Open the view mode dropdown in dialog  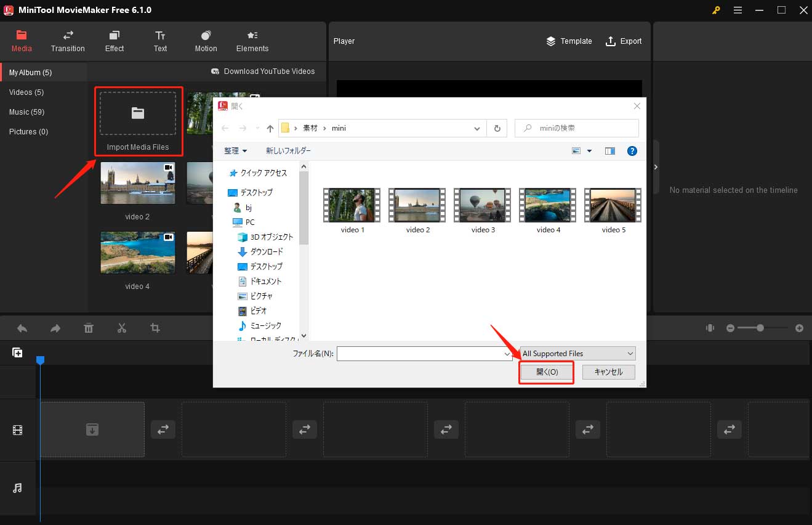(589, 151)
